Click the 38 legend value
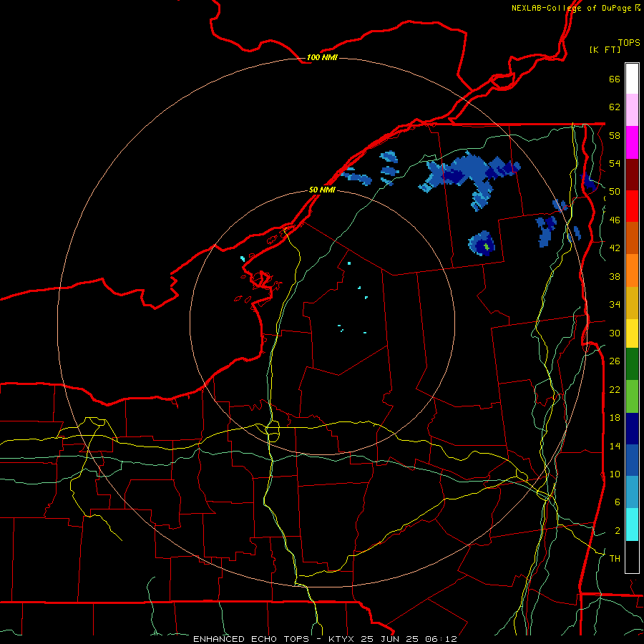The height and width of the screenshot is (644, 644). [x=615, y=276]
